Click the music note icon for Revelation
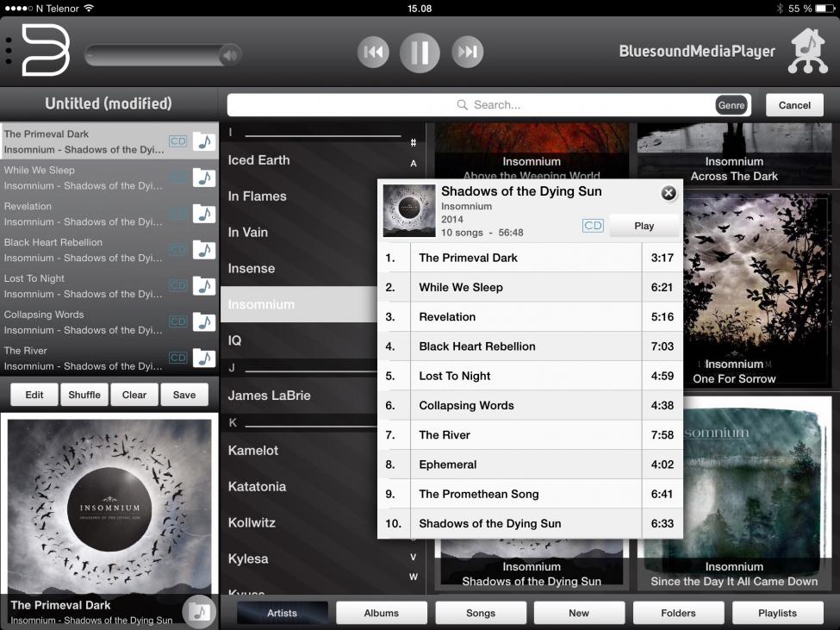The image size is (840, 630). pos(204,214)
